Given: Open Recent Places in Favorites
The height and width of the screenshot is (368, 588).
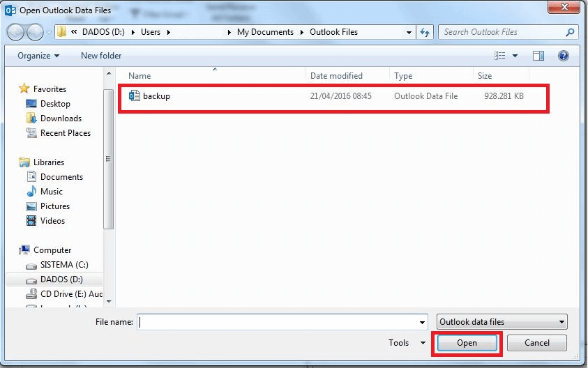Looking at the screenshot, I should pos(66,132).
